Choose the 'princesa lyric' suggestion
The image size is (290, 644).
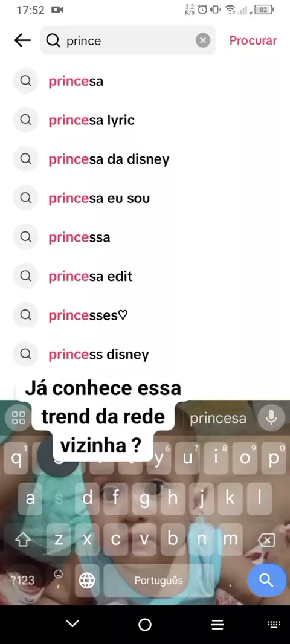(x=145, y=120)
